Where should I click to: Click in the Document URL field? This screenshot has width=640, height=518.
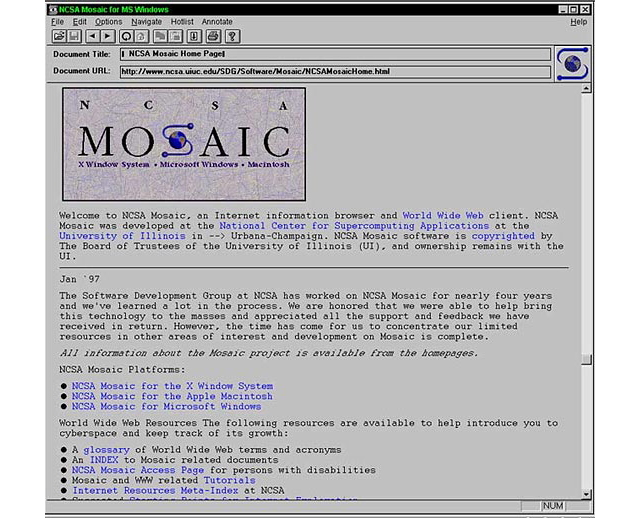pos(335,71)
